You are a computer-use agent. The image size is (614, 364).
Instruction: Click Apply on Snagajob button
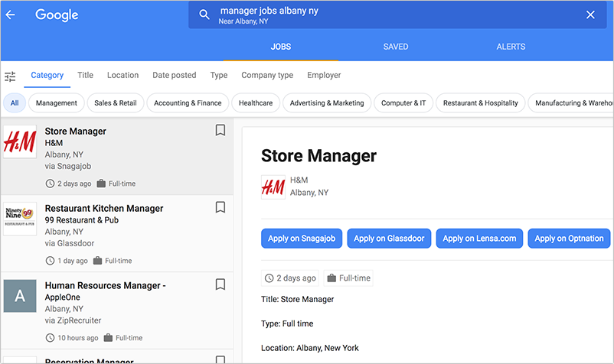(x=302, y=239)
